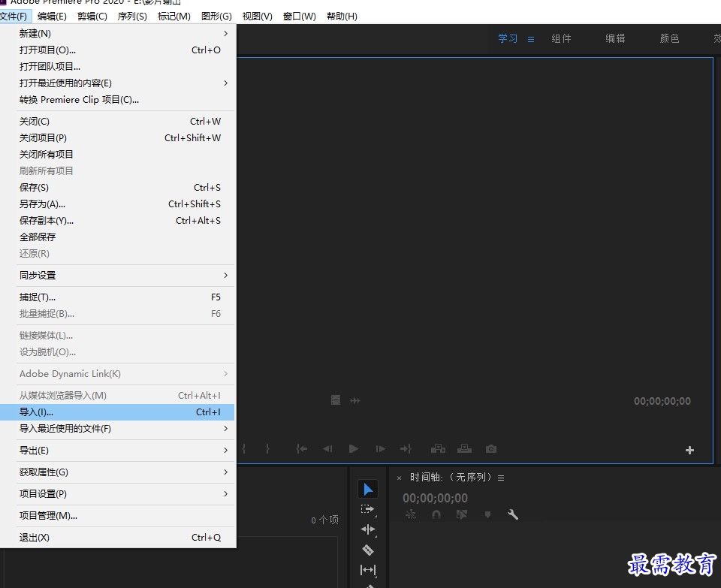The image size is (721, 588).
Task: Open Timeline display settings wrench
Action: coord(513,514)
